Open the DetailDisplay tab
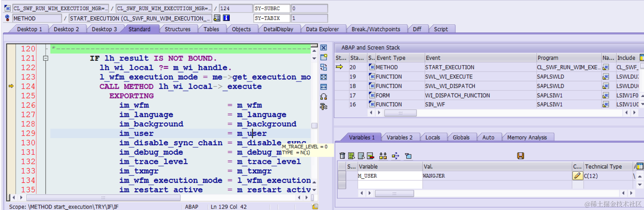The image size is (644, 210). 278,29
